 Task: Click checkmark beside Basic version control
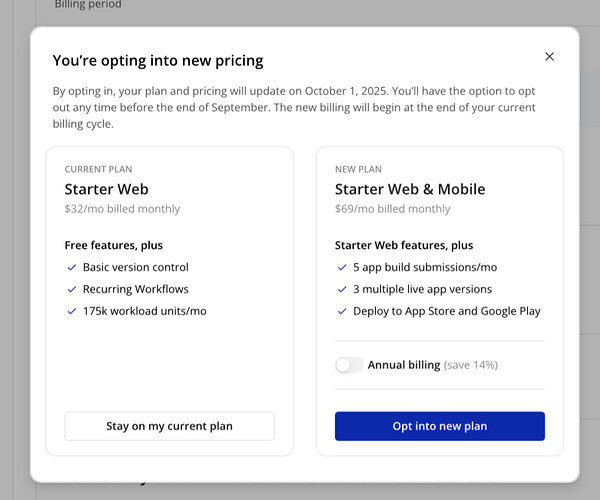(72, 268)
